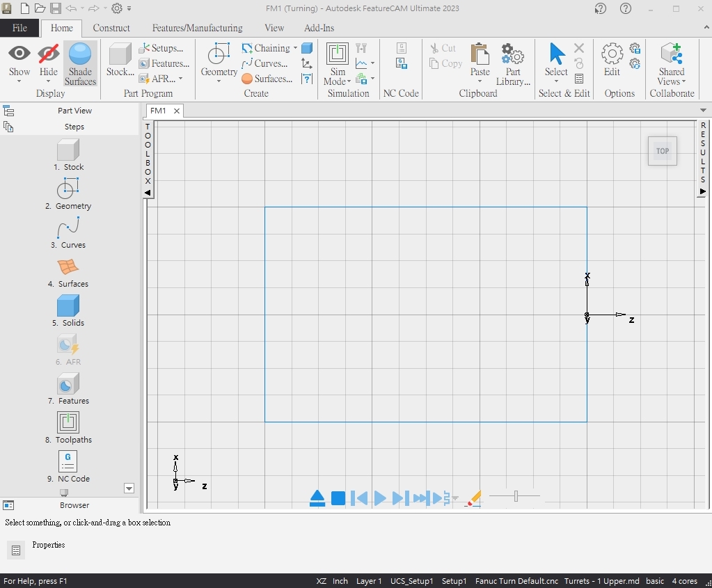Select the Surfaces step icon
This screenshot has height=588, width=712.
pyautogui.click(x=68, y=267)
